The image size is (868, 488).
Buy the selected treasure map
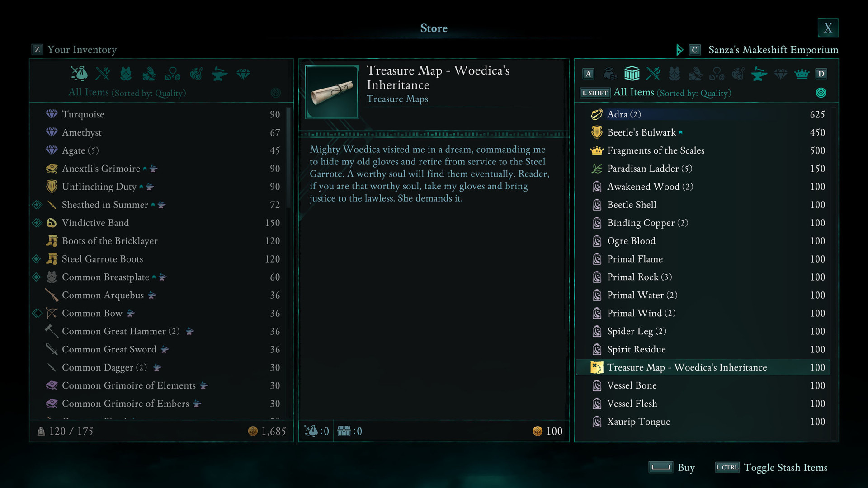672,467
